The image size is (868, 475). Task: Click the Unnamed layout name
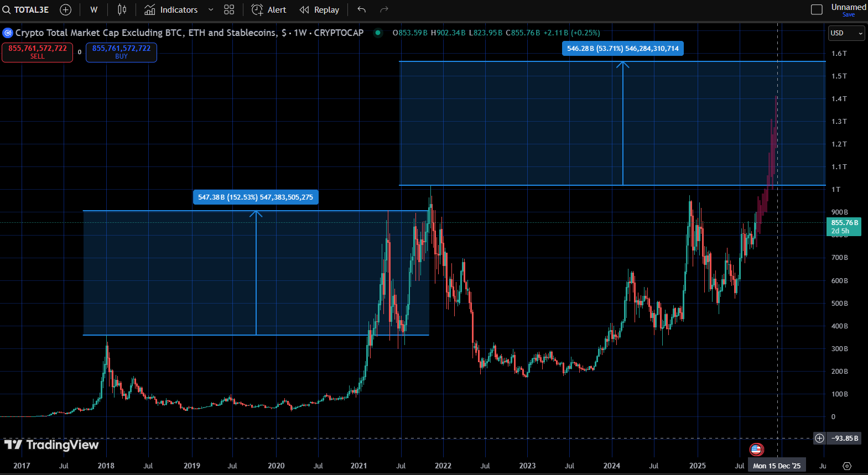point(848,7)
